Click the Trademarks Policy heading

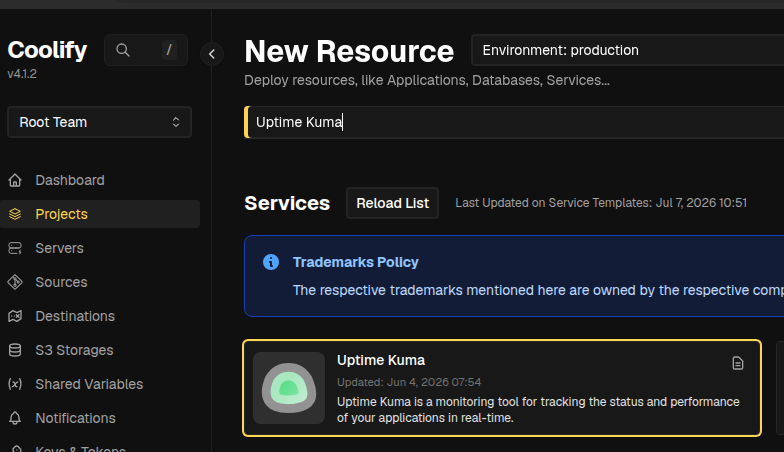pos(356,262)
